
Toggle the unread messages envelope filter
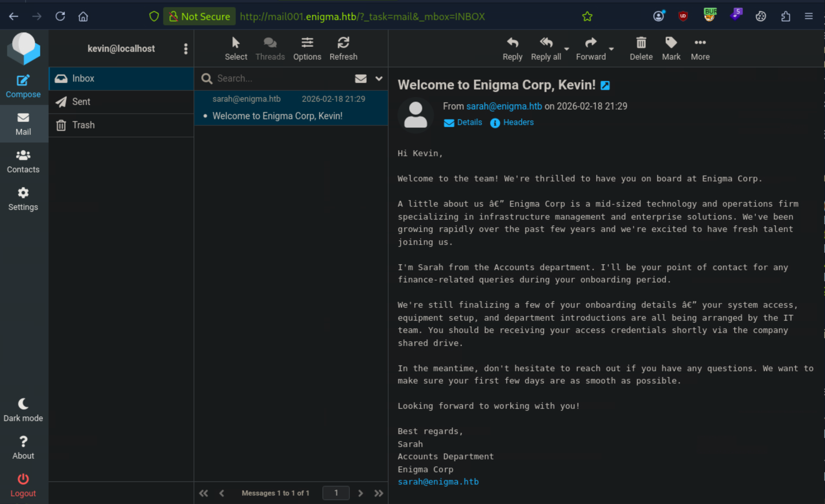pos(361,79)
